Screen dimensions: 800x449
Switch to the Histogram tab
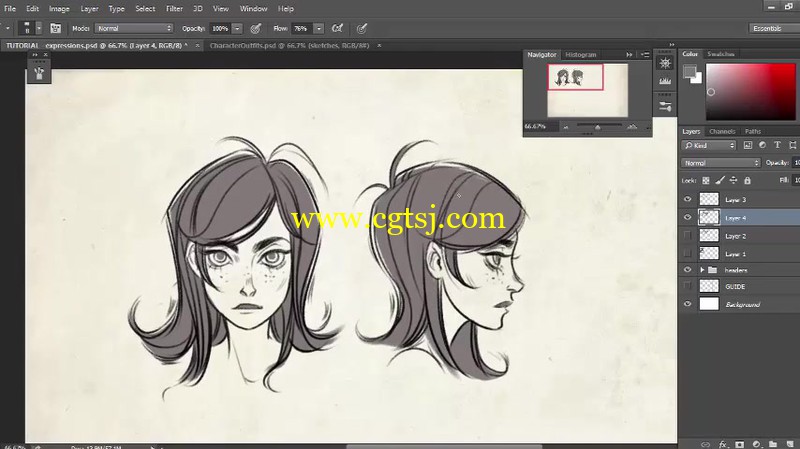coord(581,55)
